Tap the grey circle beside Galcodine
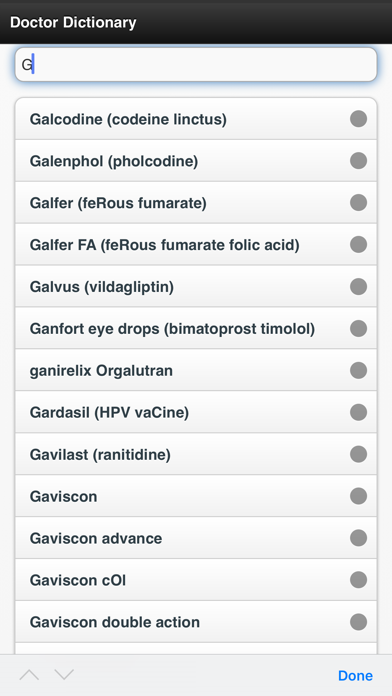This screenshot has width=392, height=696. click(x=358, y=119)
